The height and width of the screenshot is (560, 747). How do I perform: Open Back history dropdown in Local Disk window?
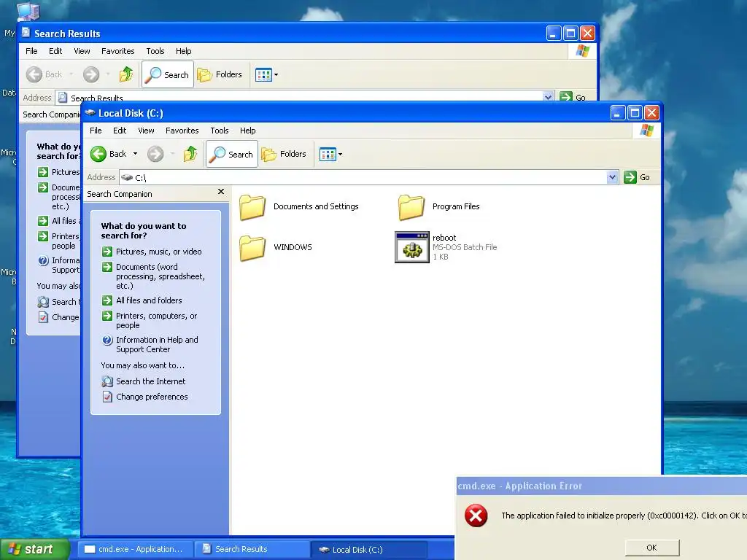(135, 154)
